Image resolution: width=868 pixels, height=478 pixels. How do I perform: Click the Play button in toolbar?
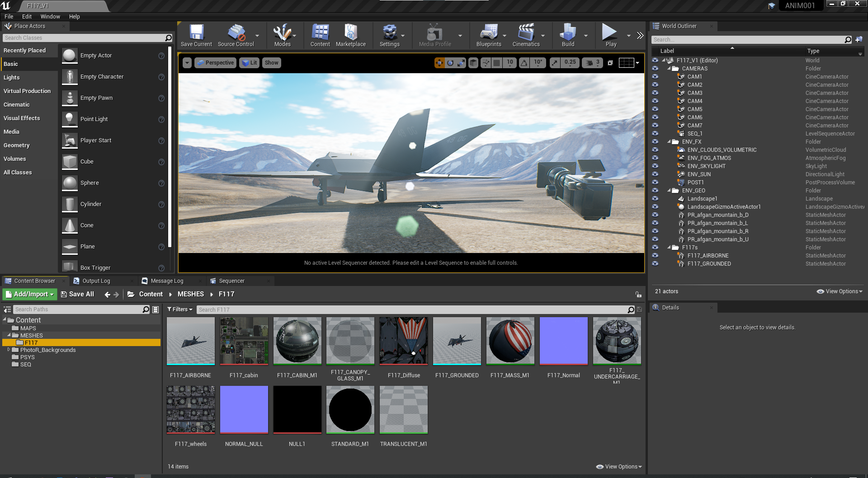(611, 35)
